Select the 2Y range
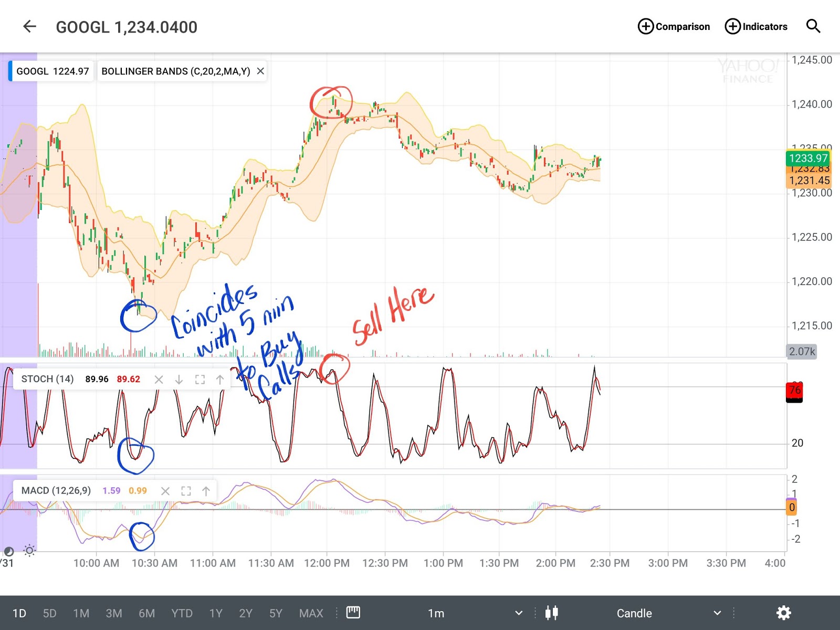840x630 pixels. tap(246, 613)
